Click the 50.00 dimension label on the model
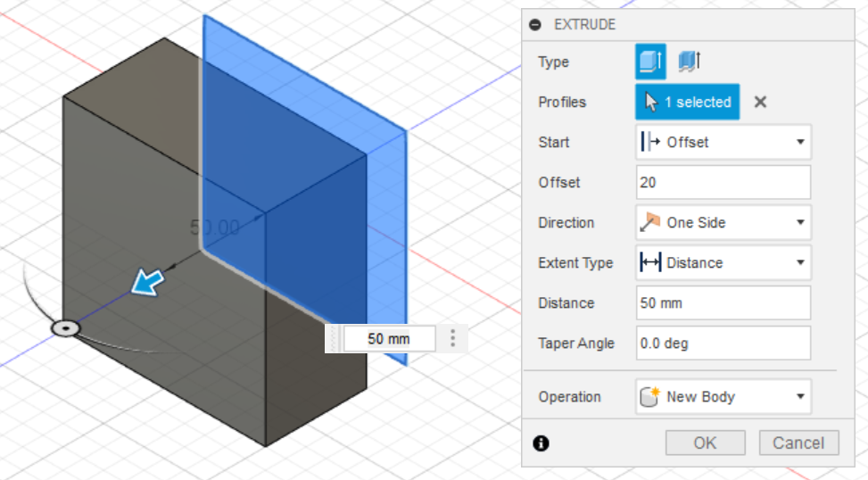 [x=215, y=228]
